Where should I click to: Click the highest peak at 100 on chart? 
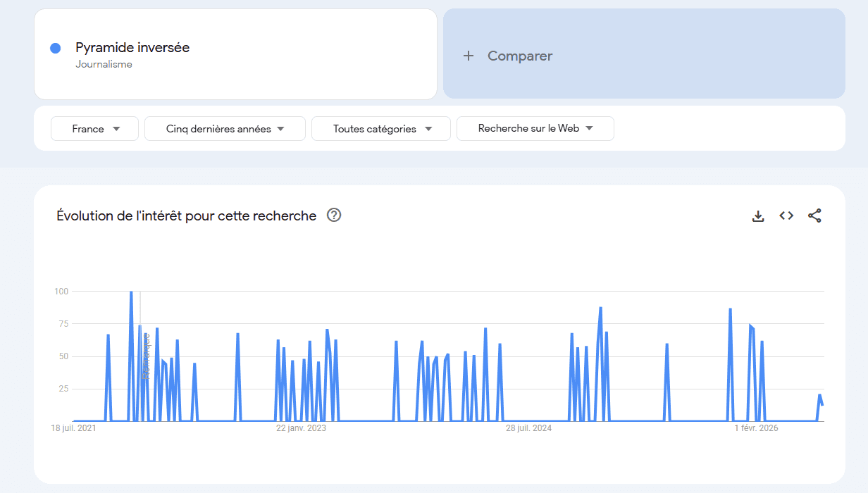131,292
